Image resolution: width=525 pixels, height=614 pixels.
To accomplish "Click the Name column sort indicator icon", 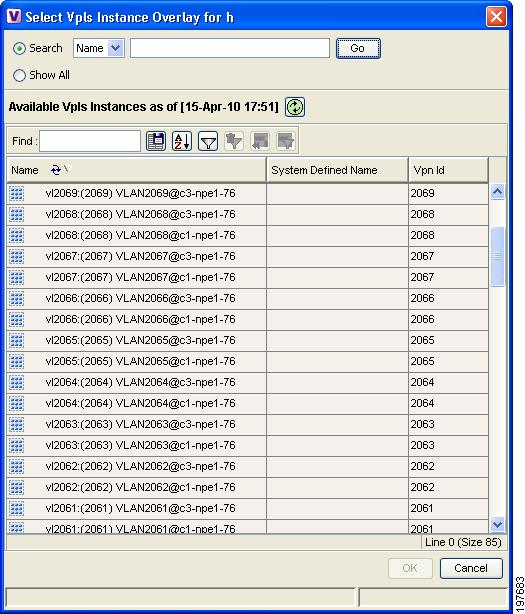I will (56, 170).
